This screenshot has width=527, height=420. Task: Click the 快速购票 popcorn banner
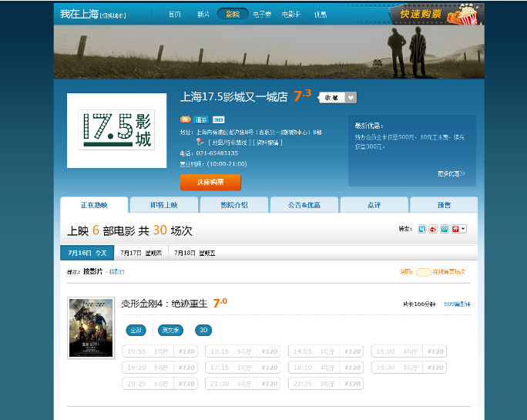tap(437, 14)
